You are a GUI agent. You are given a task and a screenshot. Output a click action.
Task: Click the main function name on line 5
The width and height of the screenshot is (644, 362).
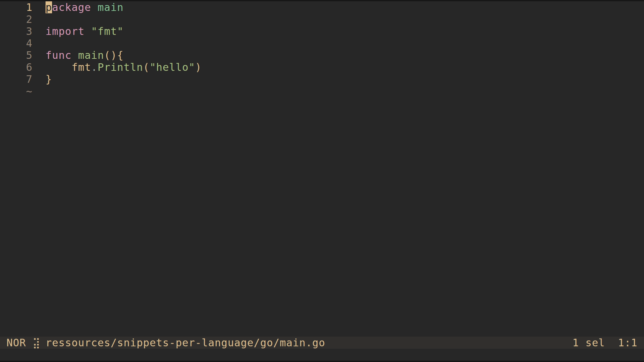(x=91, y=55)
